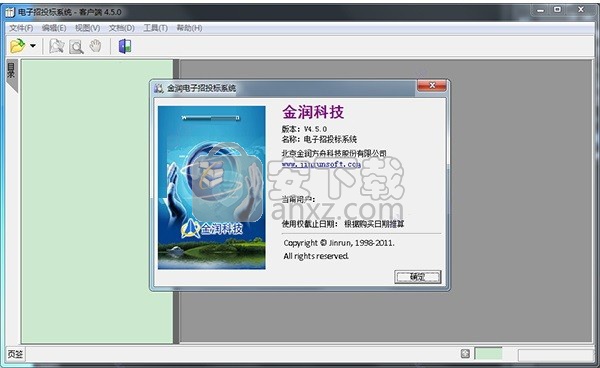600x368 pixels.
Task: Click the application icon in title bar
Action: click(x=10, y=12)
